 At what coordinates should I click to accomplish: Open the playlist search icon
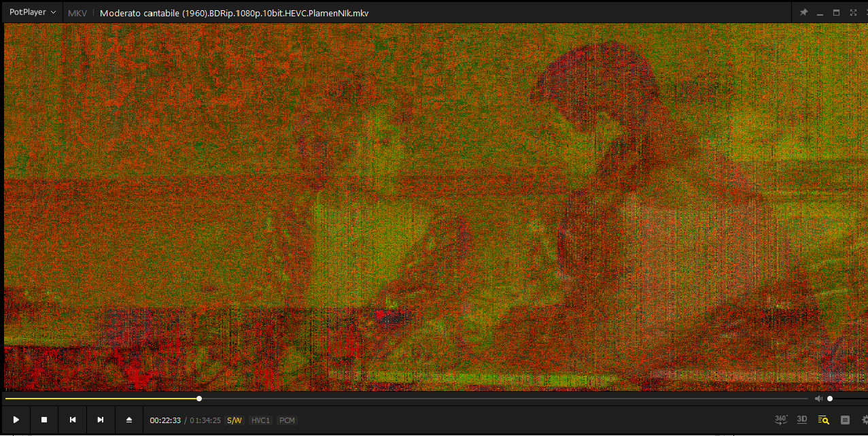[823, 420]
